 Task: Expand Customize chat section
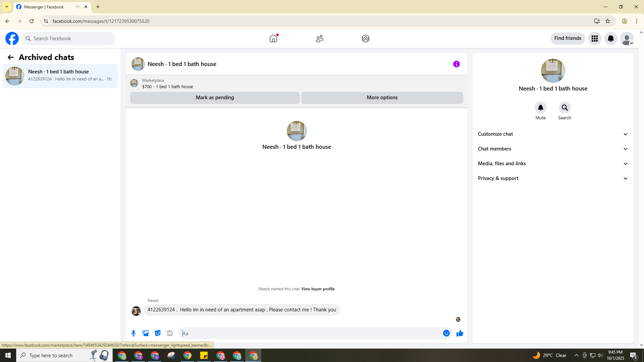pyautogui.click(x=552, y=134)
